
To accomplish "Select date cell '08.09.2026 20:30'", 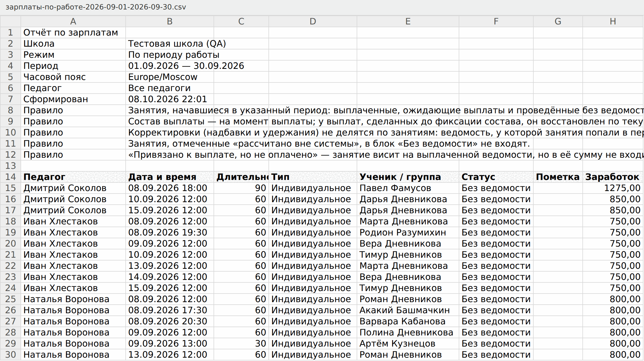I will click(x=170, y=321).
